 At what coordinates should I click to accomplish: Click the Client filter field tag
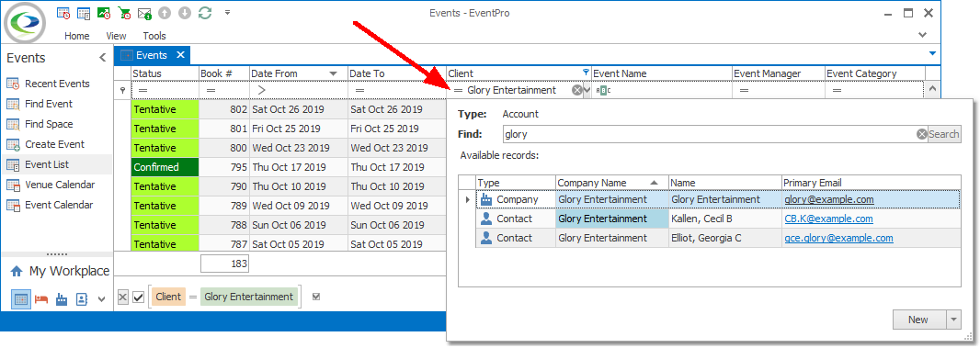(x=168, y=297)
